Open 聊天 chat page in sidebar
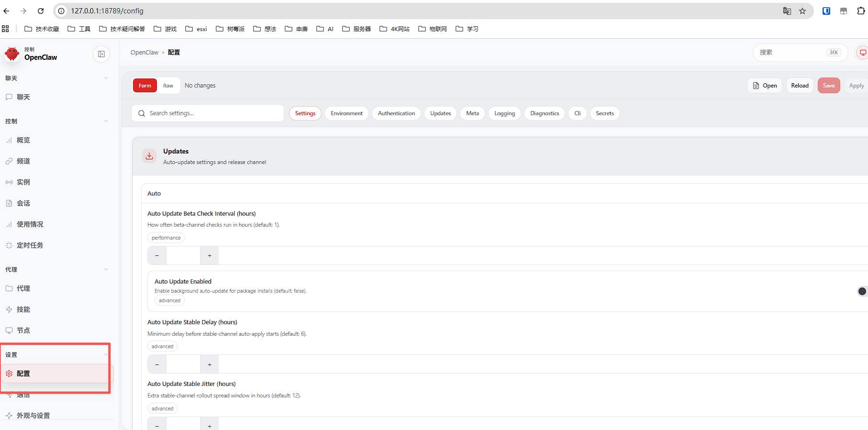Screen dimensions: 868x430 [57, 97]
